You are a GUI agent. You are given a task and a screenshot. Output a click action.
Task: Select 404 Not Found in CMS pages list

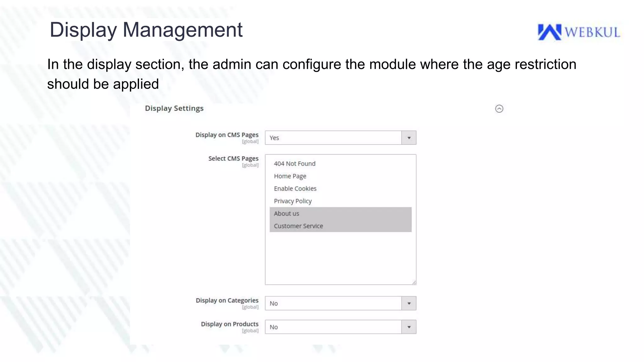click(341, 163)
